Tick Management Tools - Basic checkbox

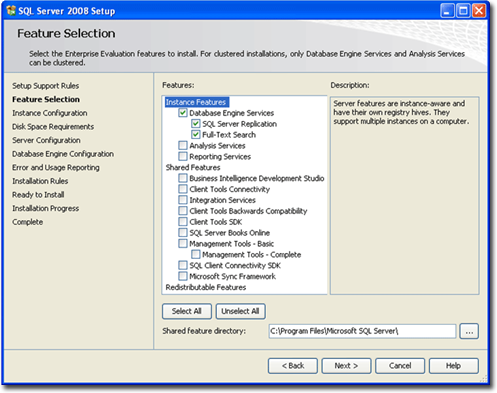[183, 243]
